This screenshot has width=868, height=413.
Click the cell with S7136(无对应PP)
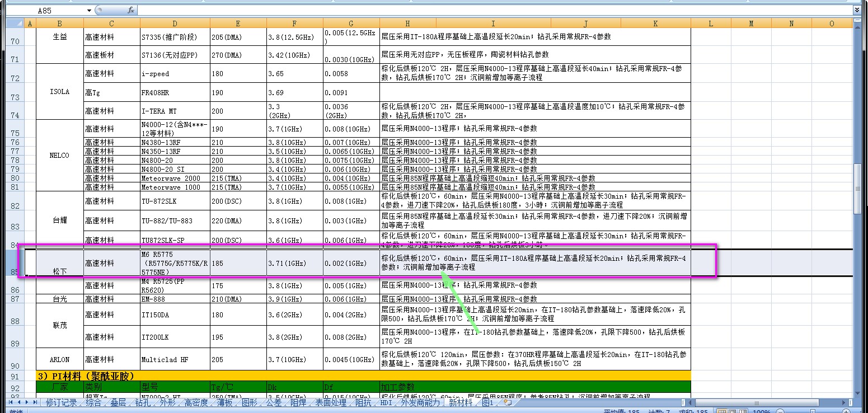175,55
